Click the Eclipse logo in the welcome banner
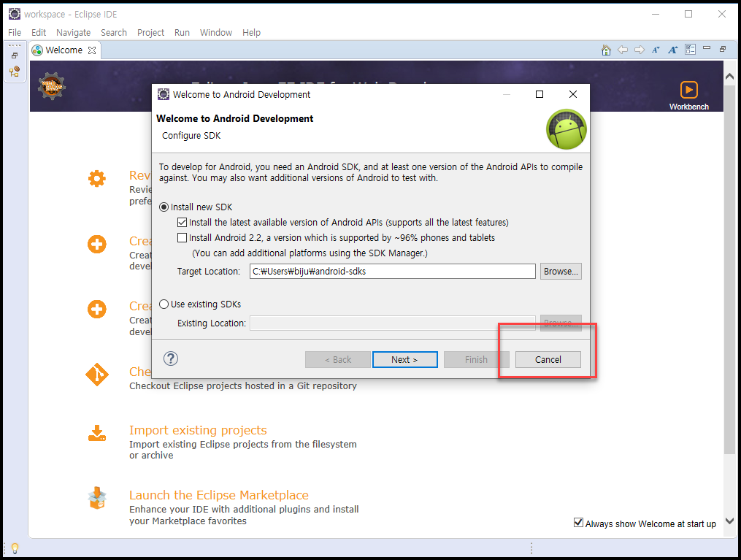The image size is (741, 560). point(52,86)
